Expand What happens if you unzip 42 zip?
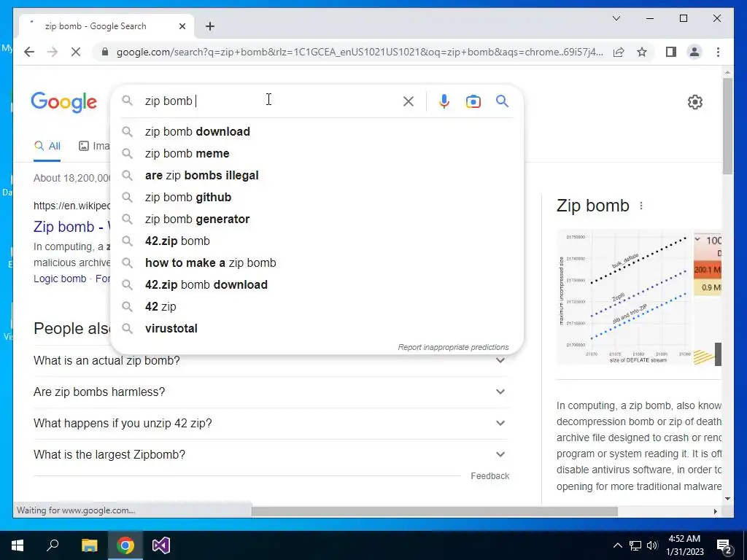 pos(270,424)
